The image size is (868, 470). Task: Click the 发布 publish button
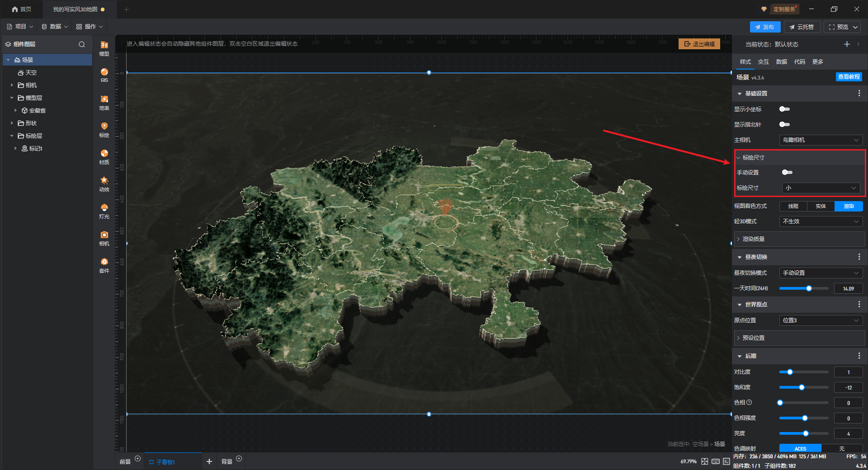(x=764, y=27)
